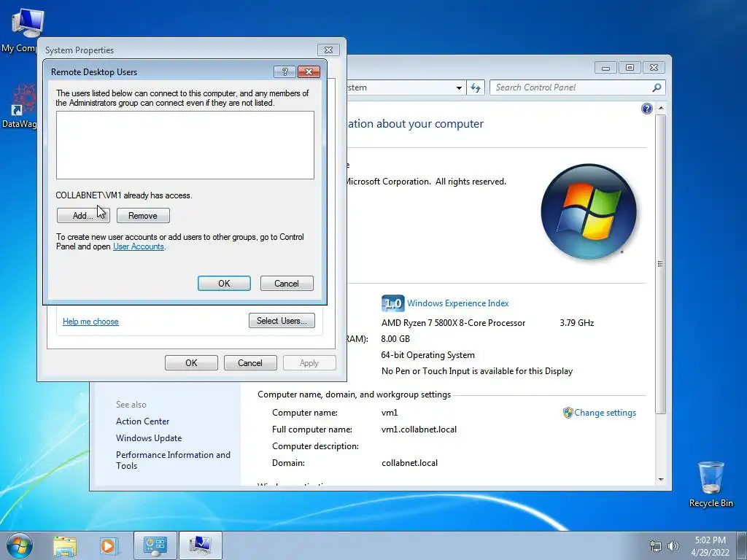Click the volume speaker icon in the tray

tap(673, 546)
